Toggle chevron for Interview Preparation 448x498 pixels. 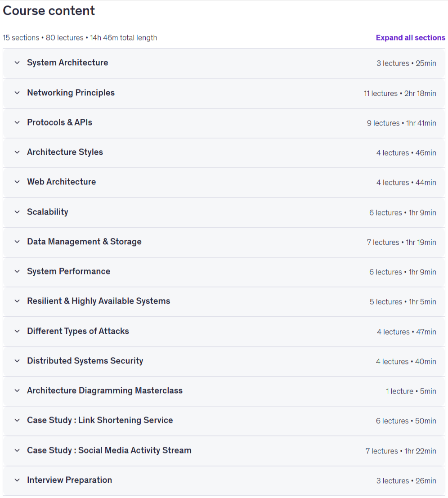coord(17,480)
